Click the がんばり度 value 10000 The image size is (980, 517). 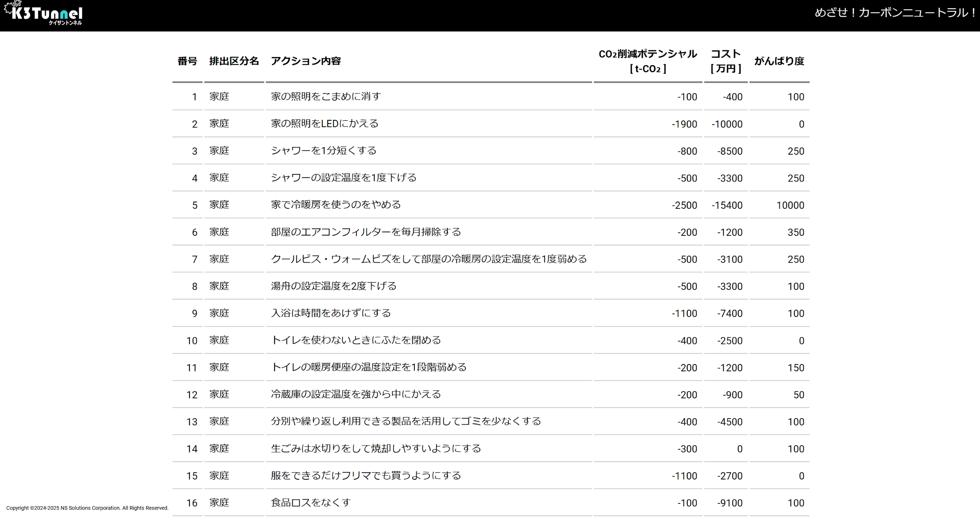click(790, 205)
